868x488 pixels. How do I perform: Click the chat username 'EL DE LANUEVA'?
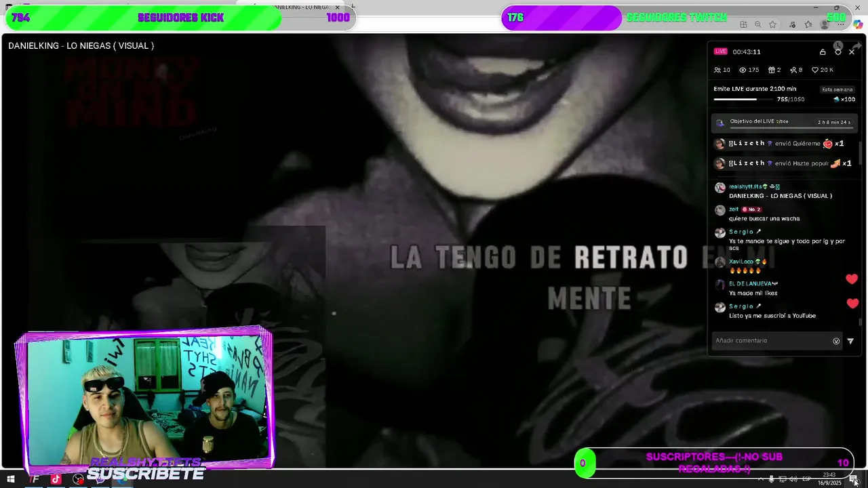750,283
